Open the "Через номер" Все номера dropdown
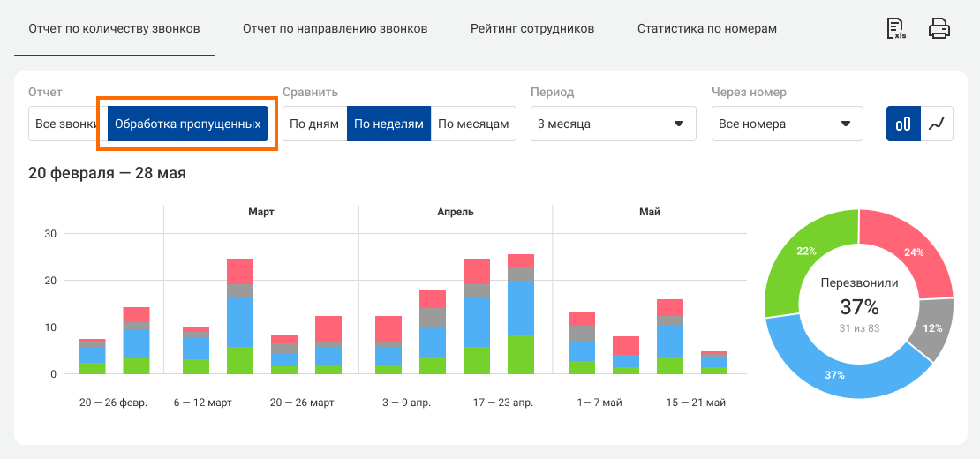This screenshot has width=980, height=459. tap(787, 124)
